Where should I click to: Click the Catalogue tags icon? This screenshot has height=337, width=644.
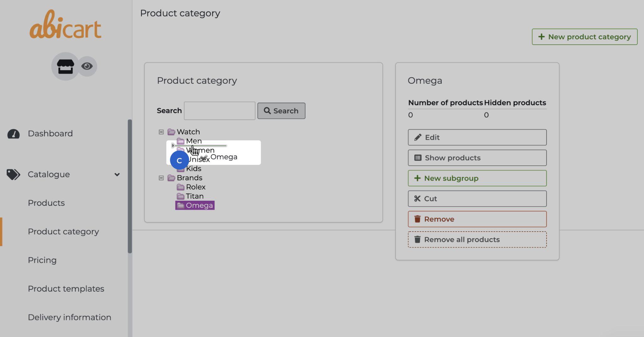tap(13, 174)
